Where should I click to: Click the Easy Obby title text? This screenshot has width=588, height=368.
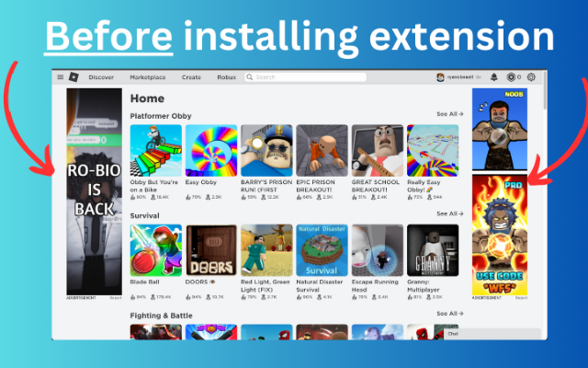(201, 182)
